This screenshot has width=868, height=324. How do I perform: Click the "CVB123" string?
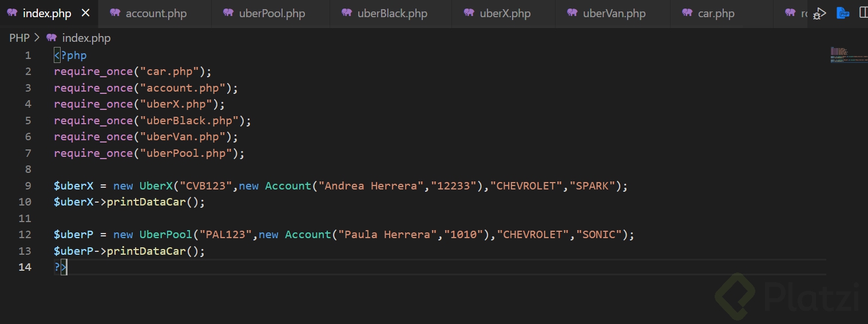(x=205, y=186)
